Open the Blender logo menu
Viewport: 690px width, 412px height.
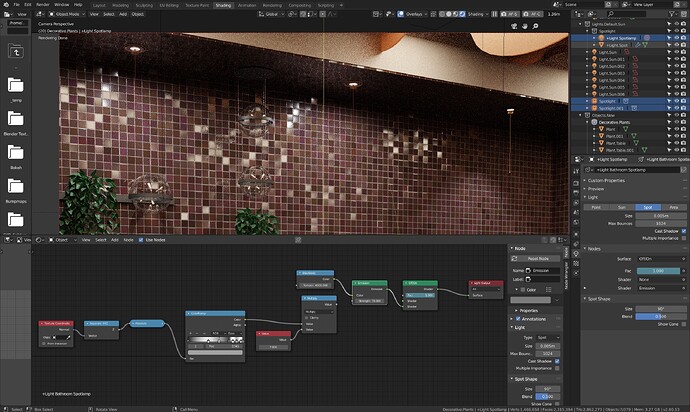5,5
